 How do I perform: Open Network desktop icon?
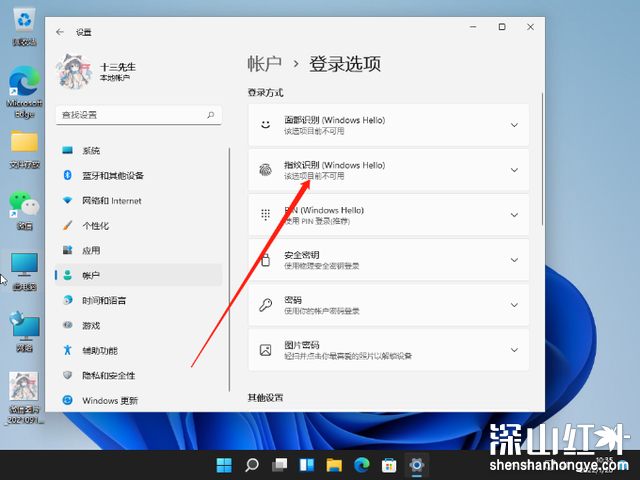[x=24, y=331]
